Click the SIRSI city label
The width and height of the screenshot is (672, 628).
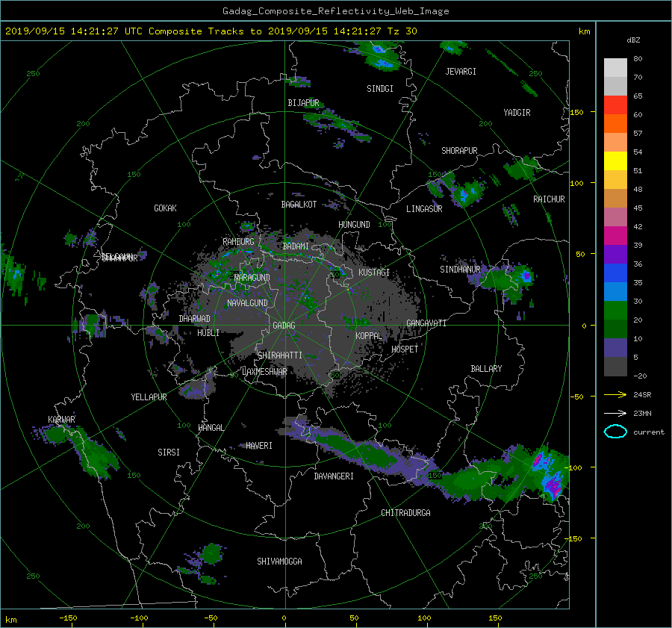coord(169,453)
